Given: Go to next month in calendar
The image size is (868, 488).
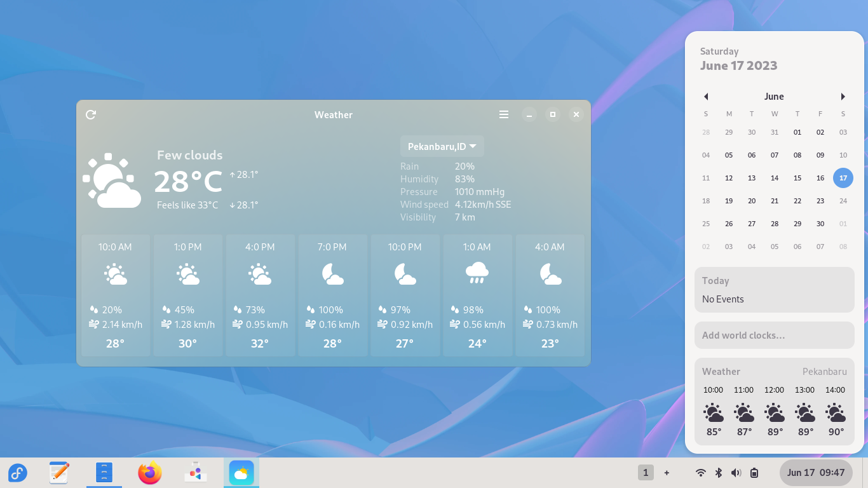Looking at the screenshot, I should click(x=843, y=97).
